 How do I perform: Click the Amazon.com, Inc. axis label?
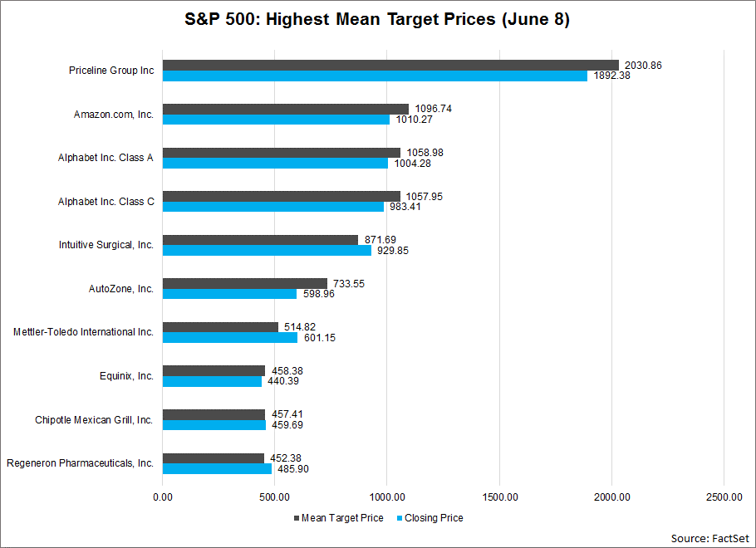(114, 114)
